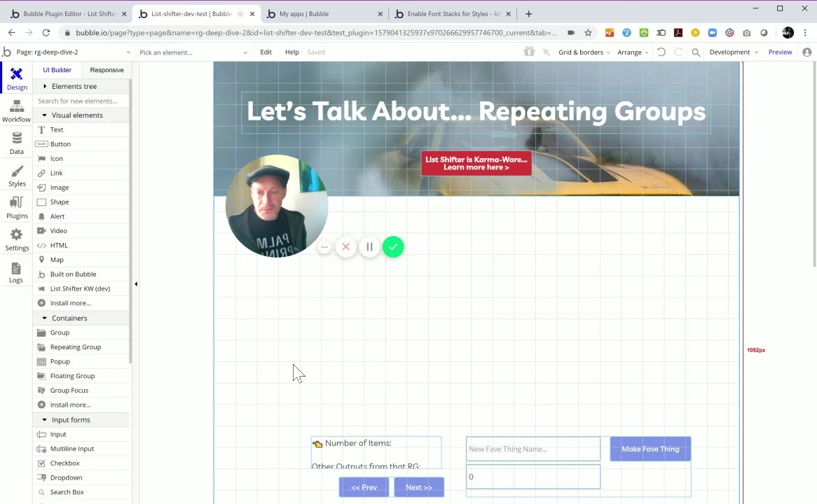Click the gift icon in toolbar
Image resolution: width=817 pixels, height=504 pixels.
point(529,52)
